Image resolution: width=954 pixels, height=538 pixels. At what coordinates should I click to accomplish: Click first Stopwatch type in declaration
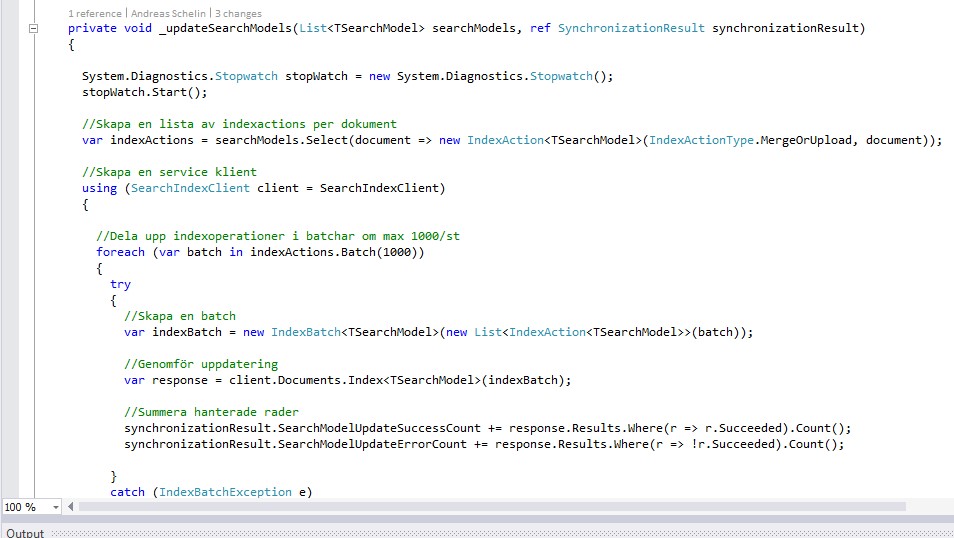point(246,76)
